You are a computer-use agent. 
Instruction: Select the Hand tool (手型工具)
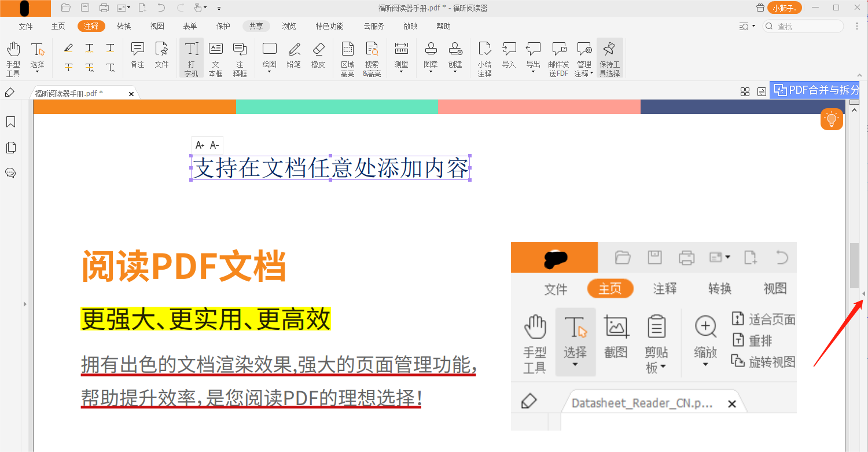coord(13,58)
